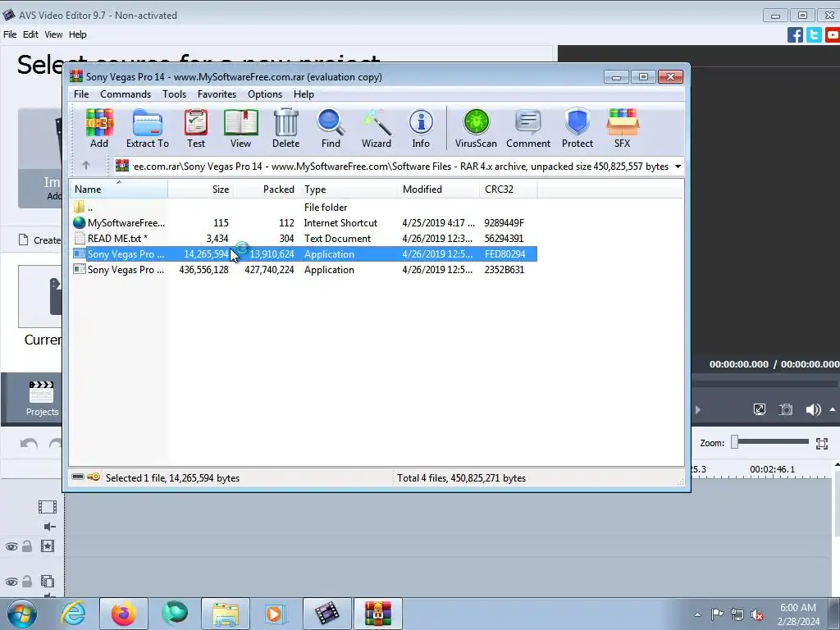Click the zoom-to-fit icon on AVS timeline
Image resolution: width=840 pixels, height=630 pixels.
[822, 443]
